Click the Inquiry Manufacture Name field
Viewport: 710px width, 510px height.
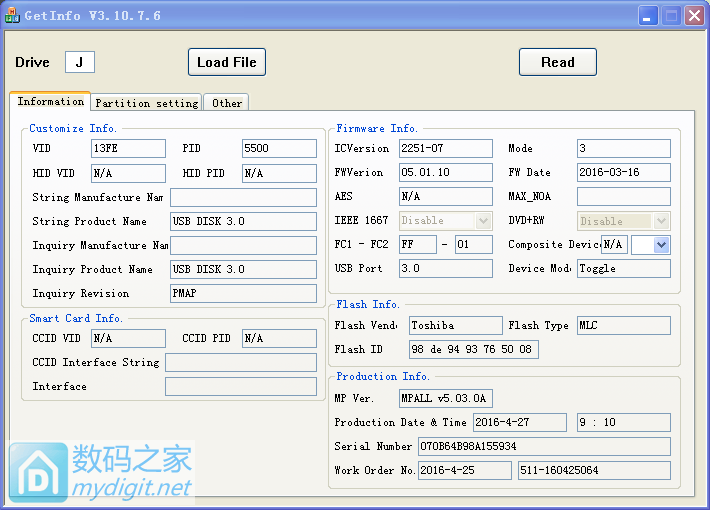[x=244, y=245]
